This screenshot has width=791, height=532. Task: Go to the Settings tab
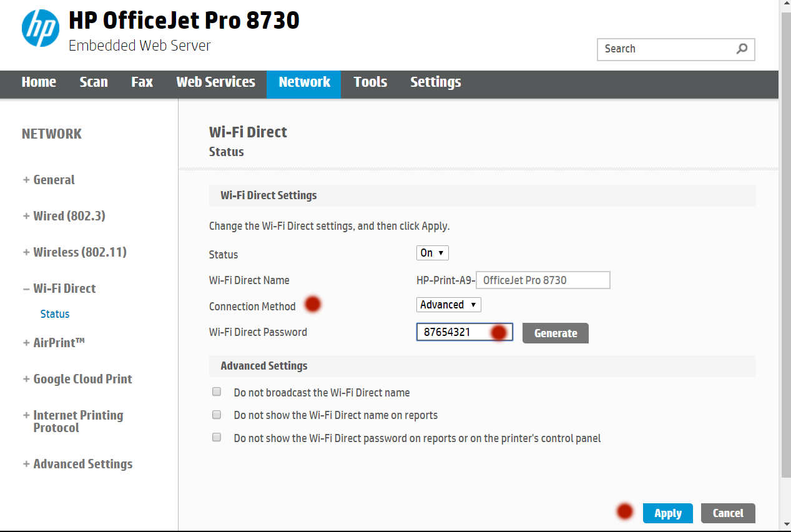(x=435, y=82)
